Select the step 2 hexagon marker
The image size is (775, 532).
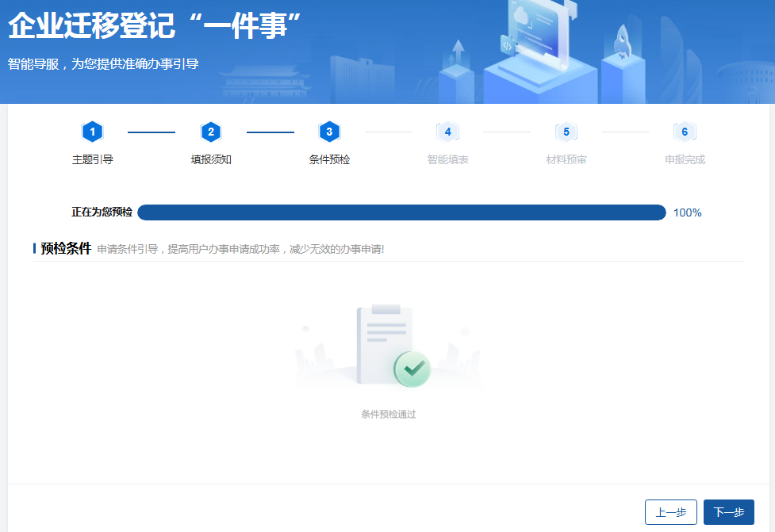[x=210, y=132]
